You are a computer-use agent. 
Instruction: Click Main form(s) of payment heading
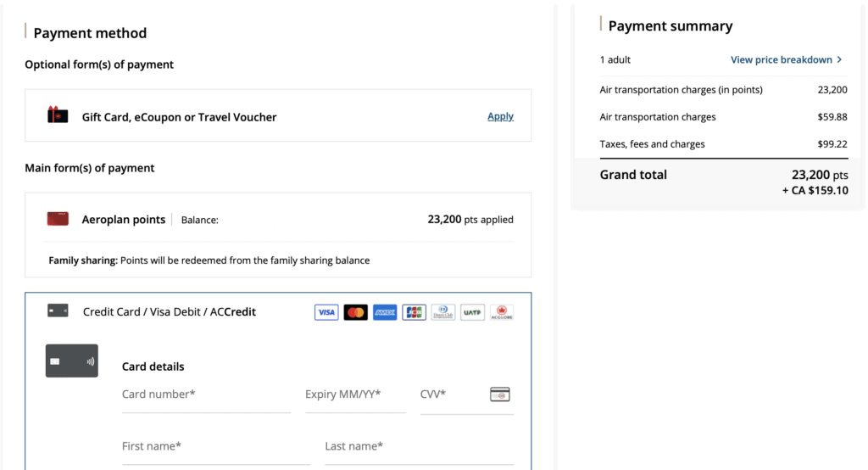[90, 168]
